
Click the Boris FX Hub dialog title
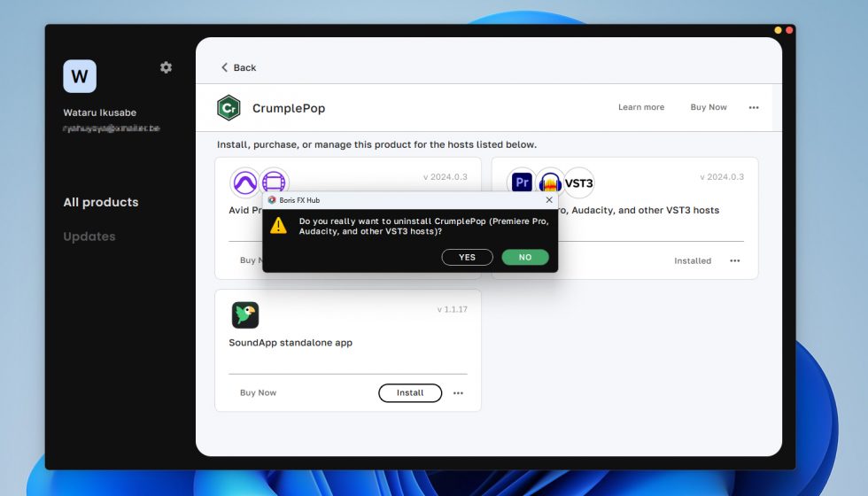click(x=299, y=200)
